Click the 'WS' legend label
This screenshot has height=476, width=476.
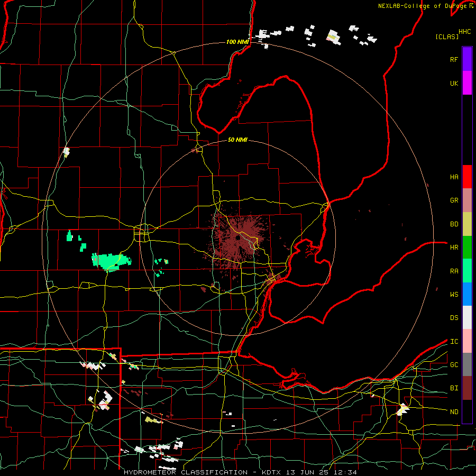click(x=454, y=295)
